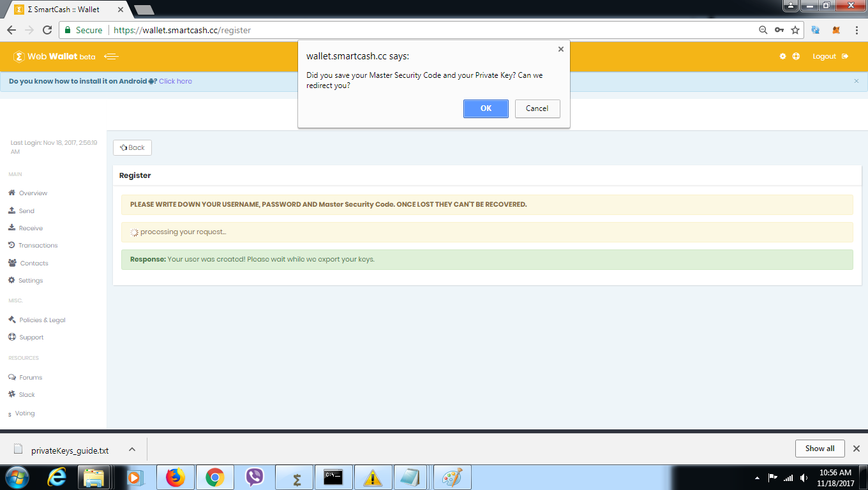
Task: Click Cancel in the confirmation dialog
Action: 537,108
